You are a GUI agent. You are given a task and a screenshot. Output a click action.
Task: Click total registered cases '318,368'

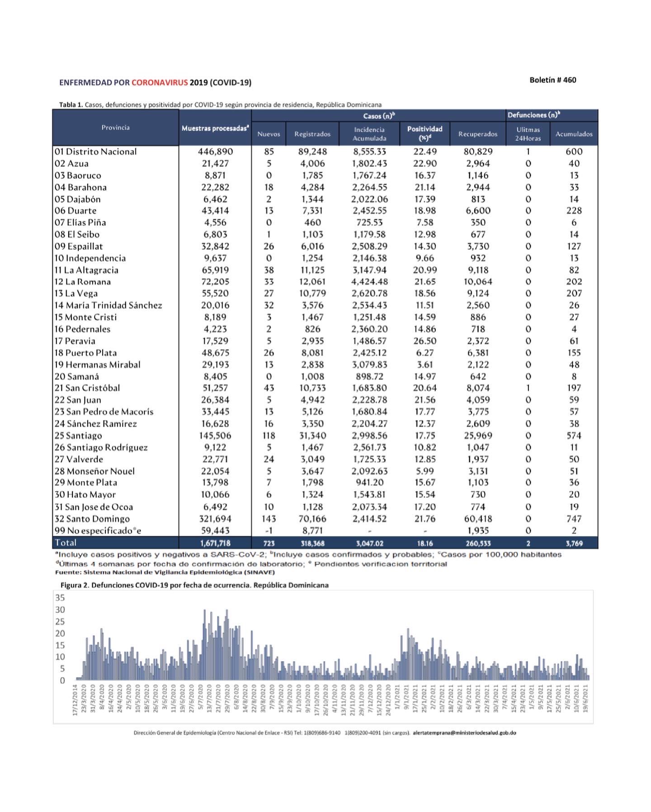tap(312, 543)
